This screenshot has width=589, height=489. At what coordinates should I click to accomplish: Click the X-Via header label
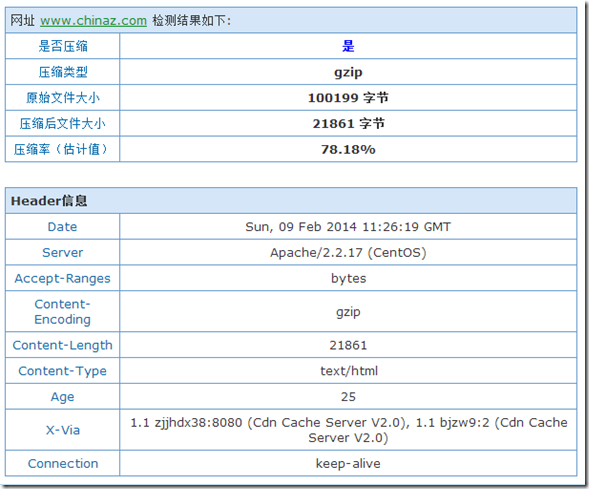point(63,430)
